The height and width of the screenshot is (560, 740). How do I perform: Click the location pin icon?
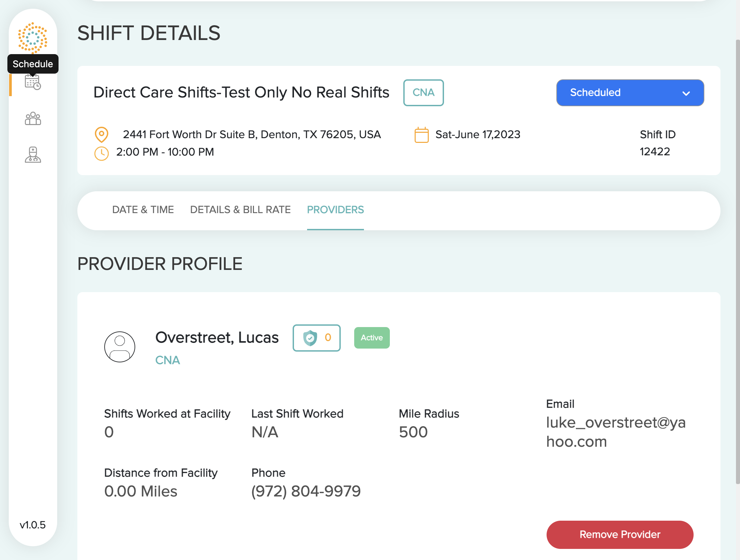tap(101, 135)
